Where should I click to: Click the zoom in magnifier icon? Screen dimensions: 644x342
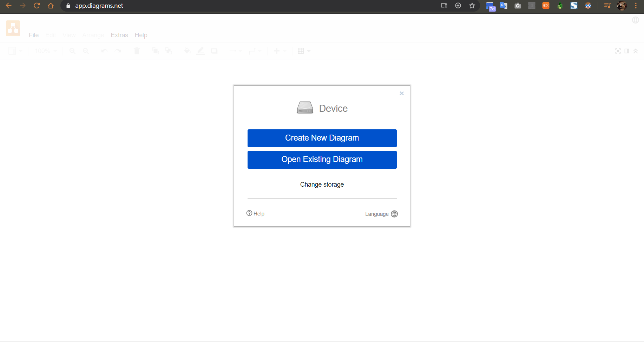coord(73,51)
